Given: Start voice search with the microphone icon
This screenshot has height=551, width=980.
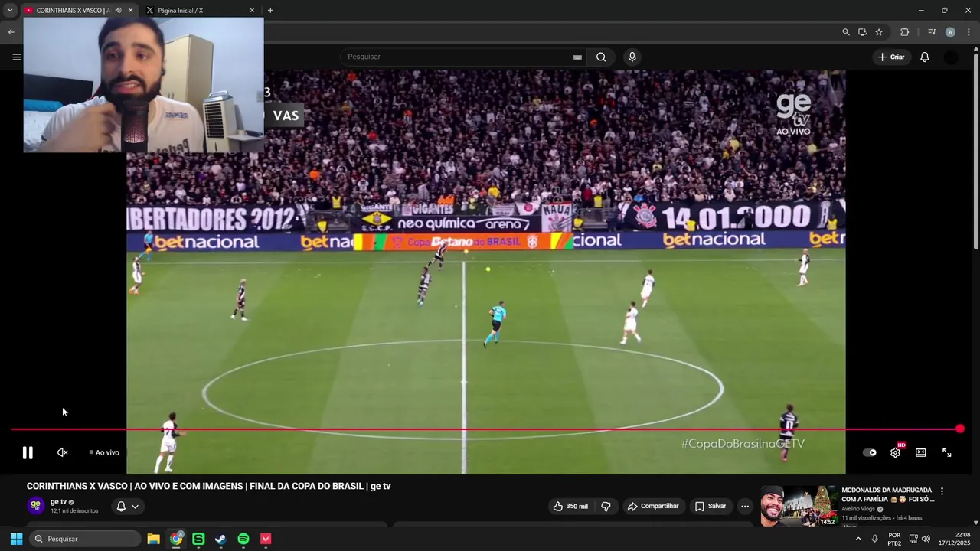Looking at the screenshot, I should 632,57.
